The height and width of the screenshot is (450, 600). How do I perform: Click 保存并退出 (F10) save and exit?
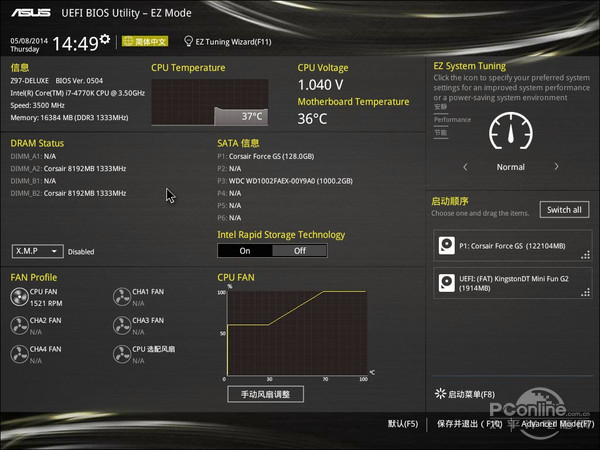470,424
